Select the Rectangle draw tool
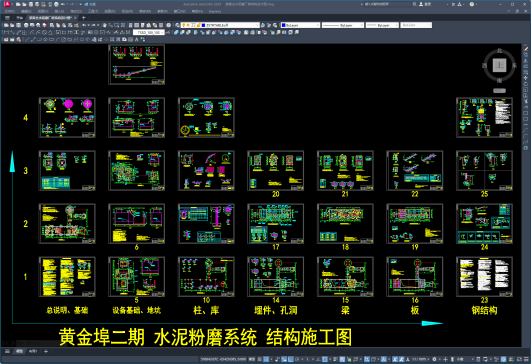The height and width of the screenshot is (364, 531). click(x=51, y=39)
